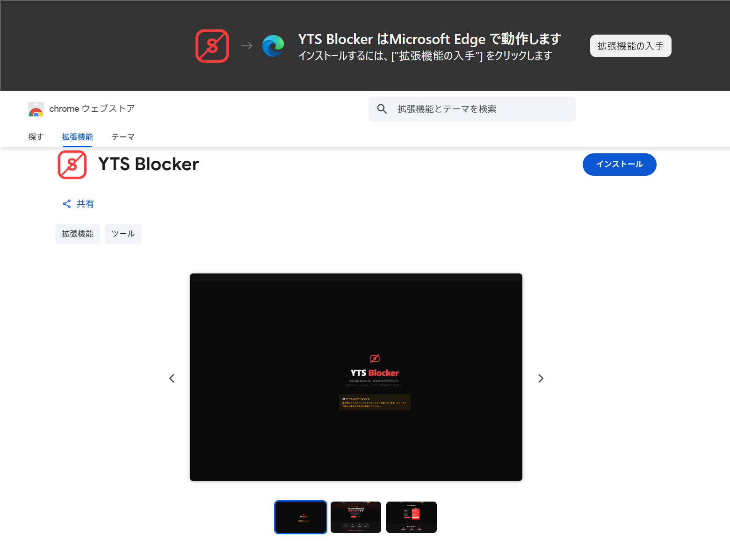Select the first screenshot thumbnail
Screen dimensions: 730x560
click(x=301, y=517)
